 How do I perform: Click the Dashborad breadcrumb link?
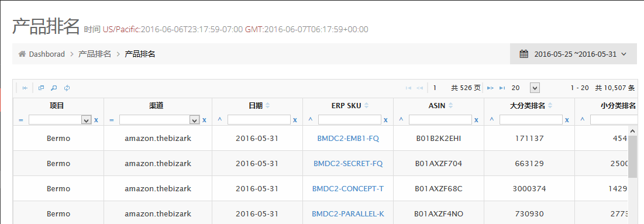pyautogui.click(x=47, y=54)
